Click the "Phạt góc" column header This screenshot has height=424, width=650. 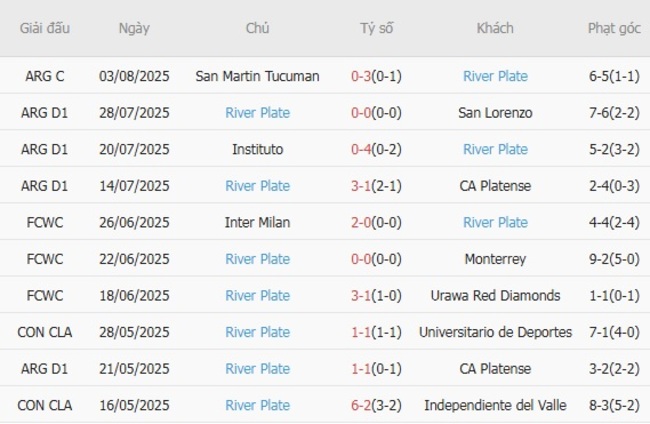[x=614, y=28]
